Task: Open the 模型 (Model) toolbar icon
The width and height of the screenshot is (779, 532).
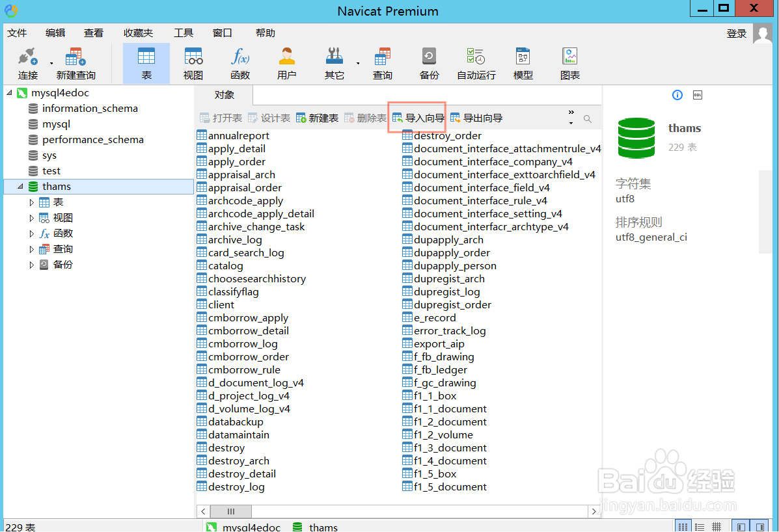Action: [x=523, y=64]
